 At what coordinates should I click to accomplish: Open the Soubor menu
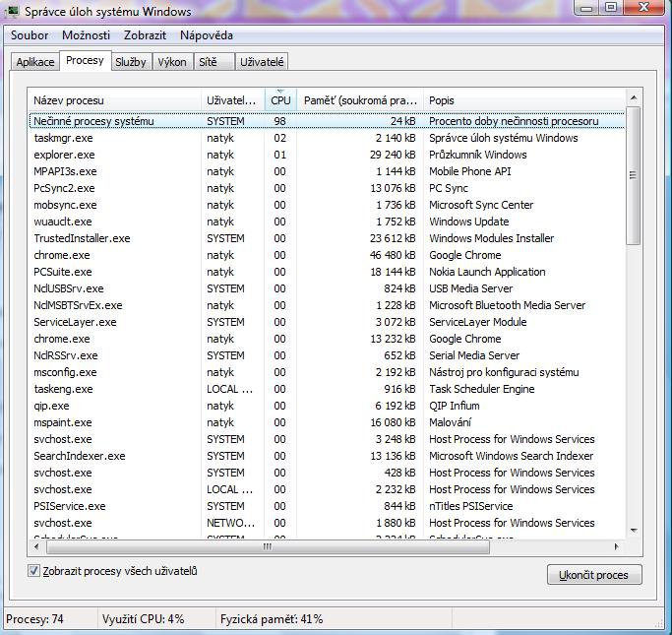[30, 35]
